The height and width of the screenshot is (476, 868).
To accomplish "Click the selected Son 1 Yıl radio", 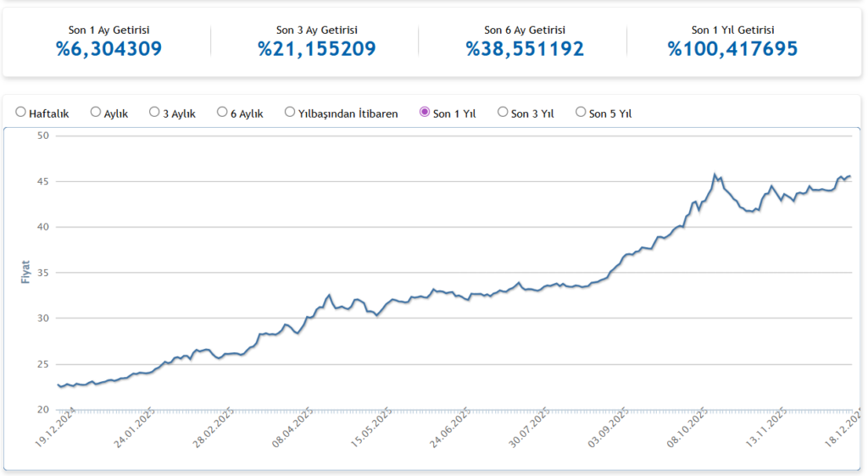I will coord(425,112).
